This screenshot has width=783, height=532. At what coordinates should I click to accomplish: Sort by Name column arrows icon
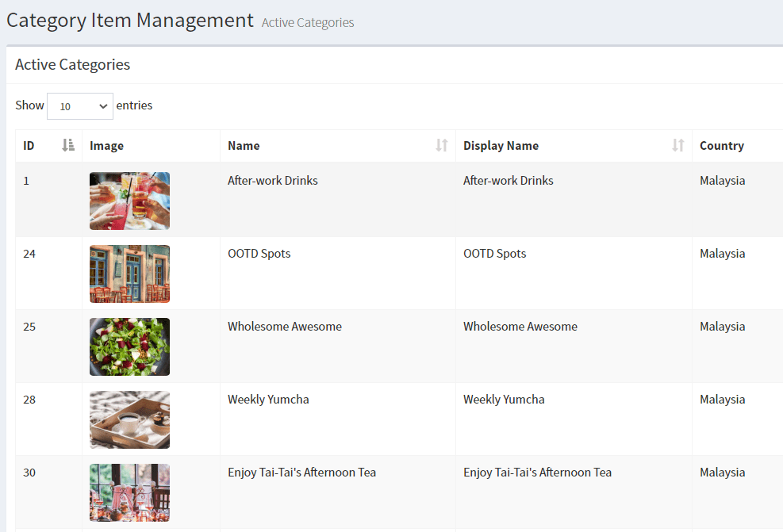pyautogui.click(x=442, y=145)
